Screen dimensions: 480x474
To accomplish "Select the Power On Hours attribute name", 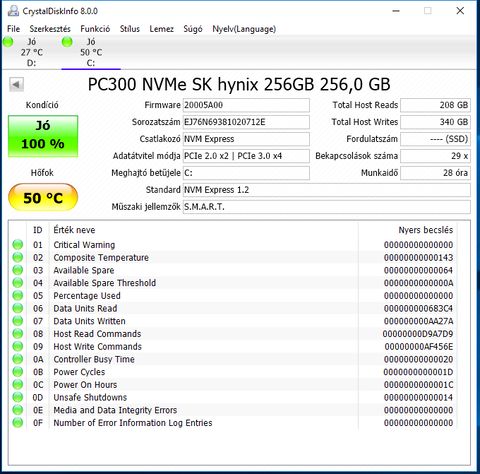I will (x=85, y=384).
